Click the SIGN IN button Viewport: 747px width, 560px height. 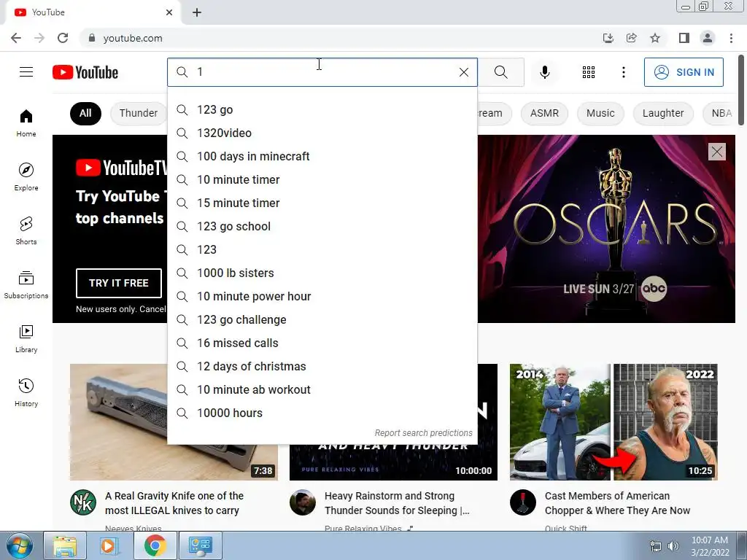[684, 72]
